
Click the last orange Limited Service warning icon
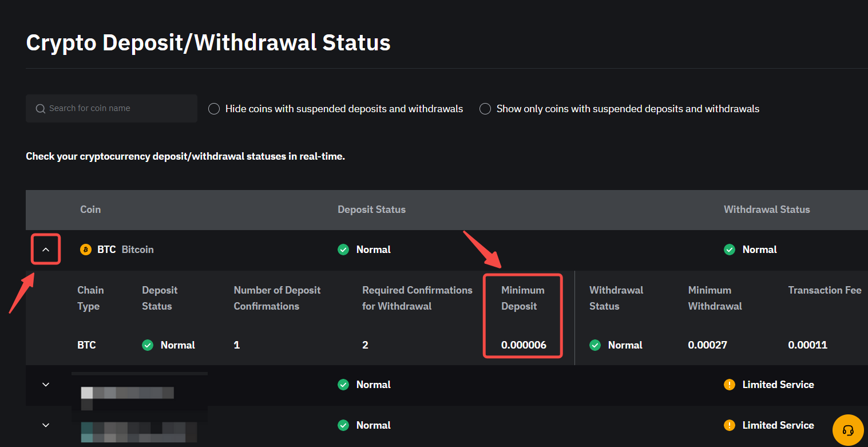730,425
